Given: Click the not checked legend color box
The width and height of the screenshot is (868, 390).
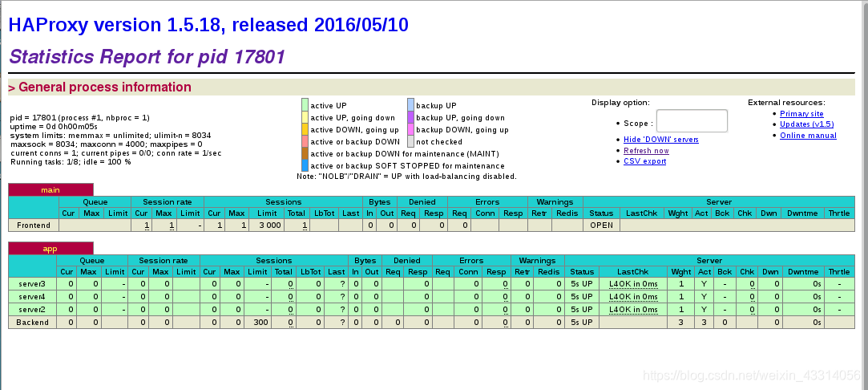Looking at the screenshot, I should (x=410, y=141).
